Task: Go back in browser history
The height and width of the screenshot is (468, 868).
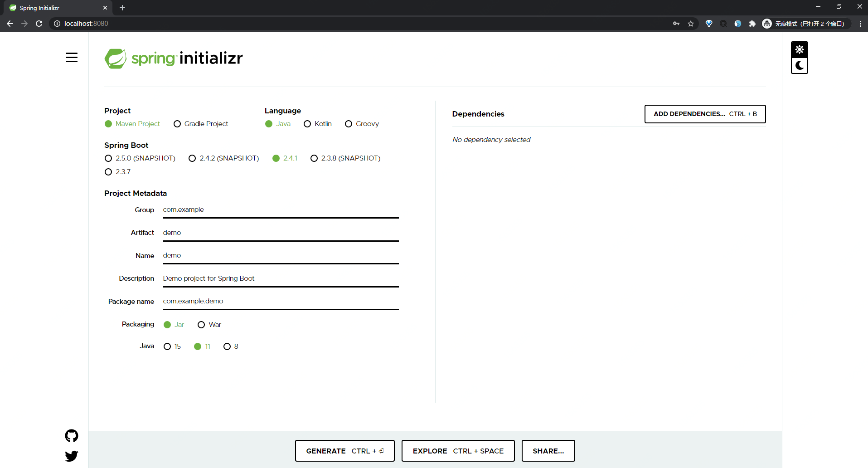Action: 10,24
